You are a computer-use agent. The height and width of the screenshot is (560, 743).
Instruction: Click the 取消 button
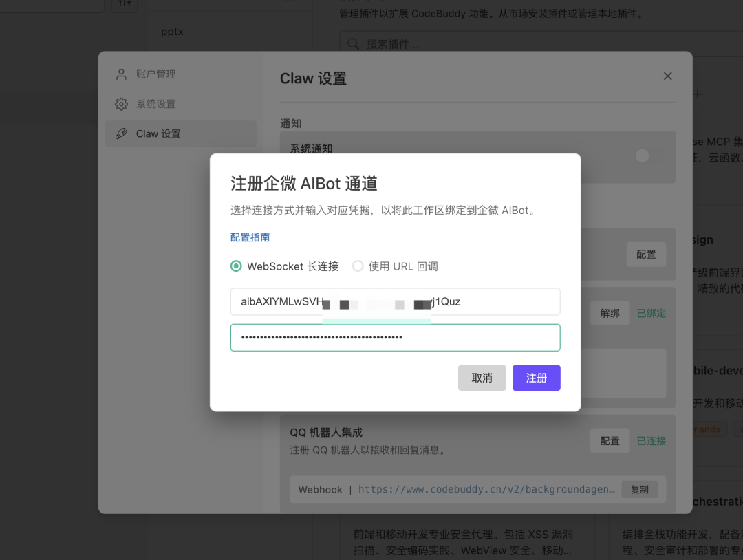point(482,378)
